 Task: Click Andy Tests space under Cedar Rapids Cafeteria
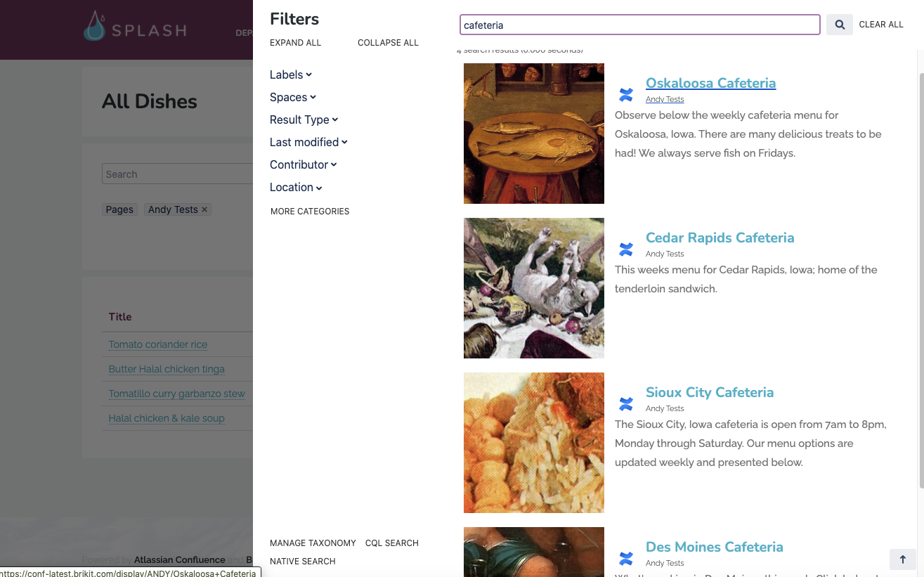pos(665,254)
